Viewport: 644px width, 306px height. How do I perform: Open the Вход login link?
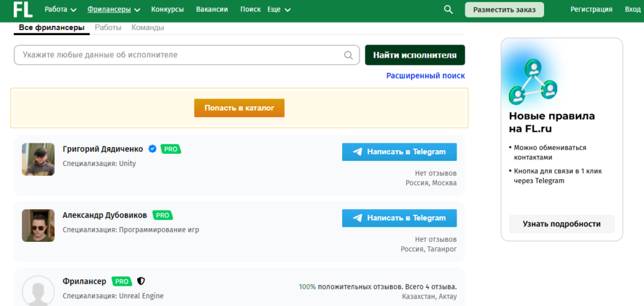pos(633,9)
